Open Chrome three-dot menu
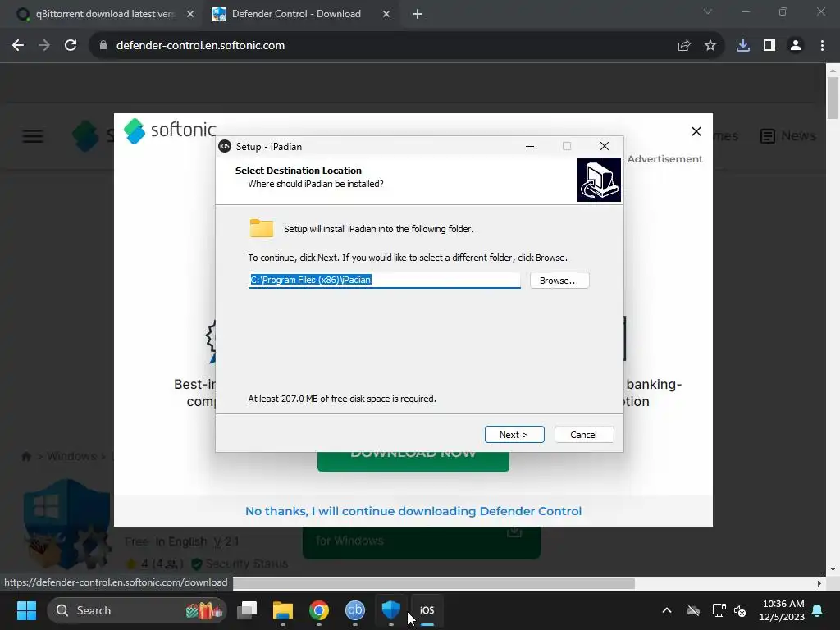This screenshot has height=630, width=840. pos(822,46)
